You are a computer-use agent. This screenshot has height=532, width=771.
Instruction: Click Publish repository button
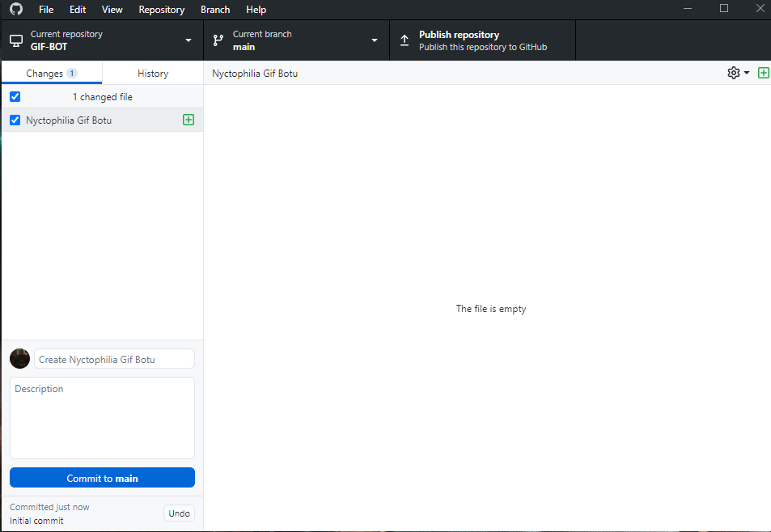point(482,40)
